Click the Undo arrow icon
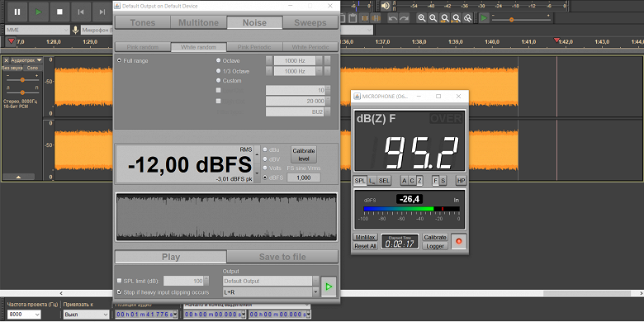Viewport: 644px width, 322px height. (393, 18)
